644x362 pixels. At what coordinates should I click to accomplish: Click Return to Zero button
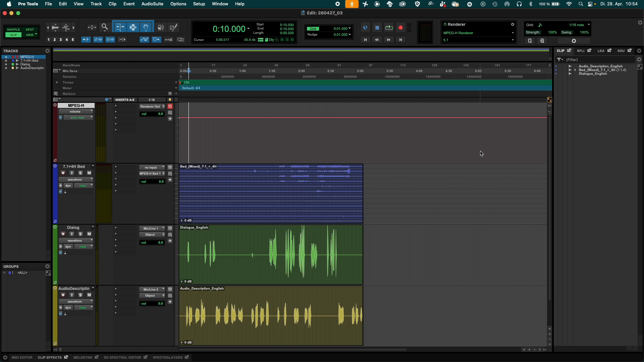coord(365,40)
